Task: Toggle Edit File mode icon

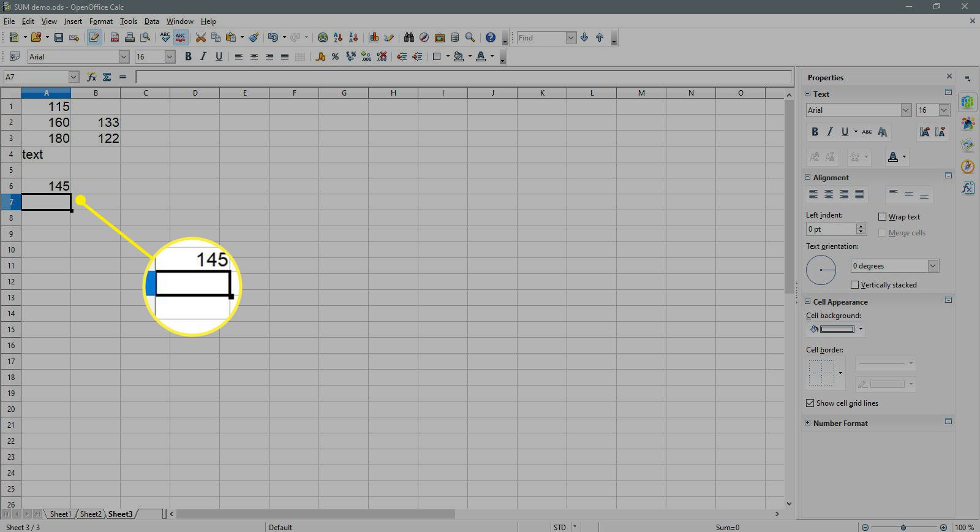Action: click(x=94, y=38)
